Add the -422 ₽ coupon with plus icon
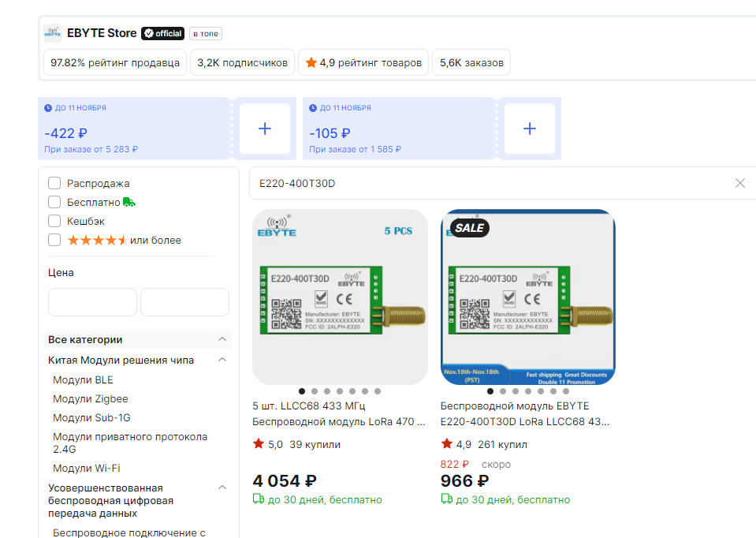 pyautogui.click(x=265, y=129)
